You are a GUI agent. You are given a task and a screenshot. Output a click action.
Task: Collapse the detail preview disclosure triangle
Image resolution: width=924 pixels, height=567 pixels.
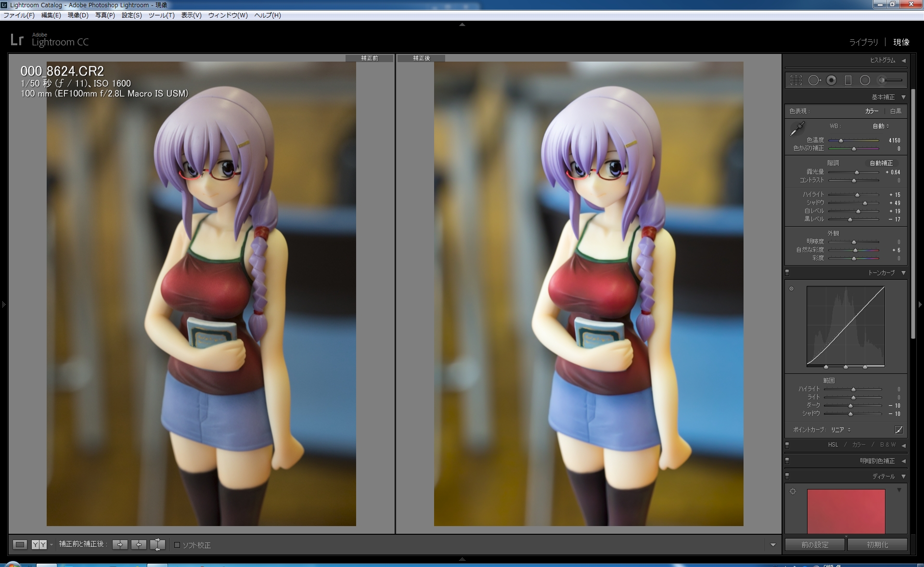tap(899, 490)
